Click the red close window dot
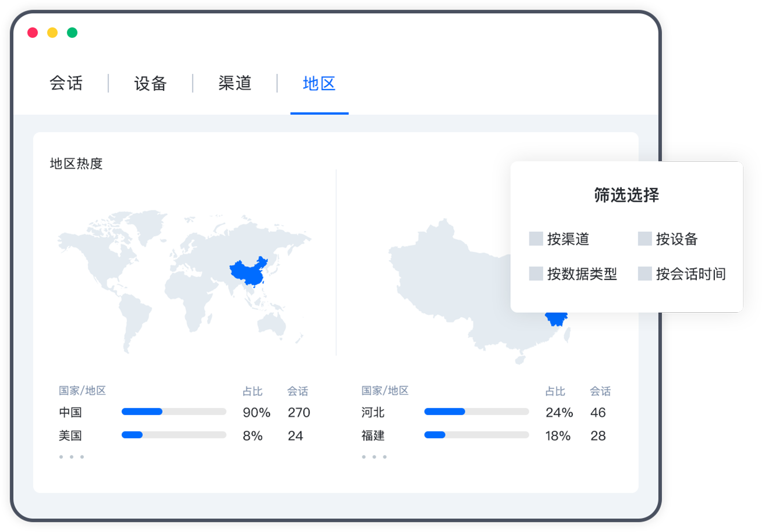The image size is (762, 532). (x=33, y=33)
